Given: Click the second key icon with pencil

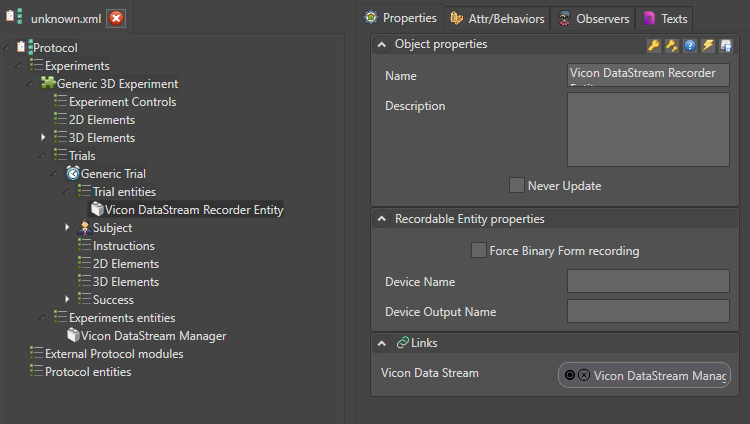Looking at the screenshot, I should (671, 45).
